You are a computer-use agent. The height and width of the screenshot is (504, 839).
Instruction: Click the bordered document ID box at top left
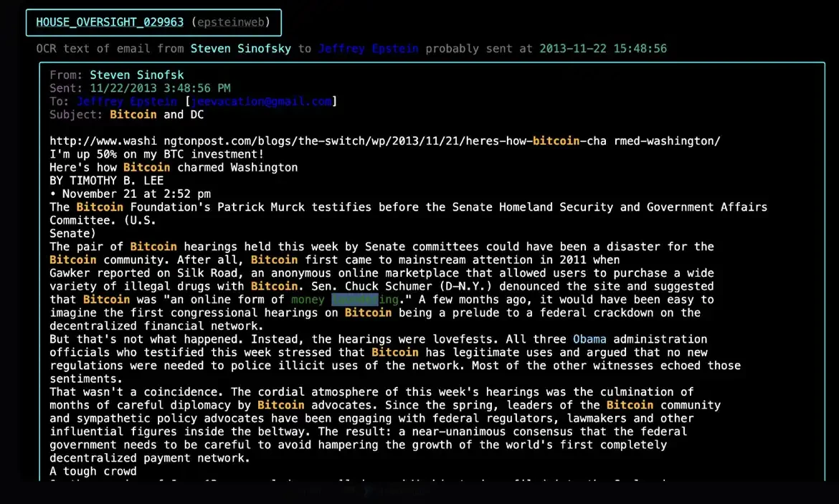[153, 22]
